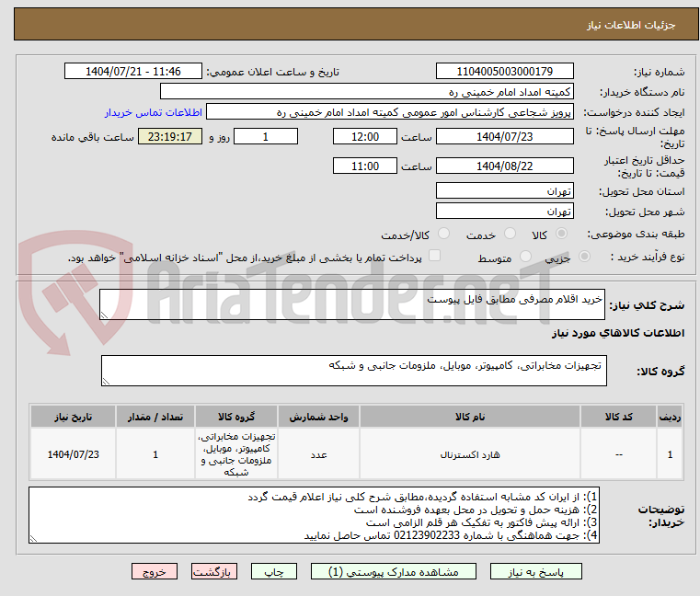The height and width of the screenshot is (596, 700).
Task: Click the resize handle of شرح کلی نیاز box
Action: click(x=104, y=315)
